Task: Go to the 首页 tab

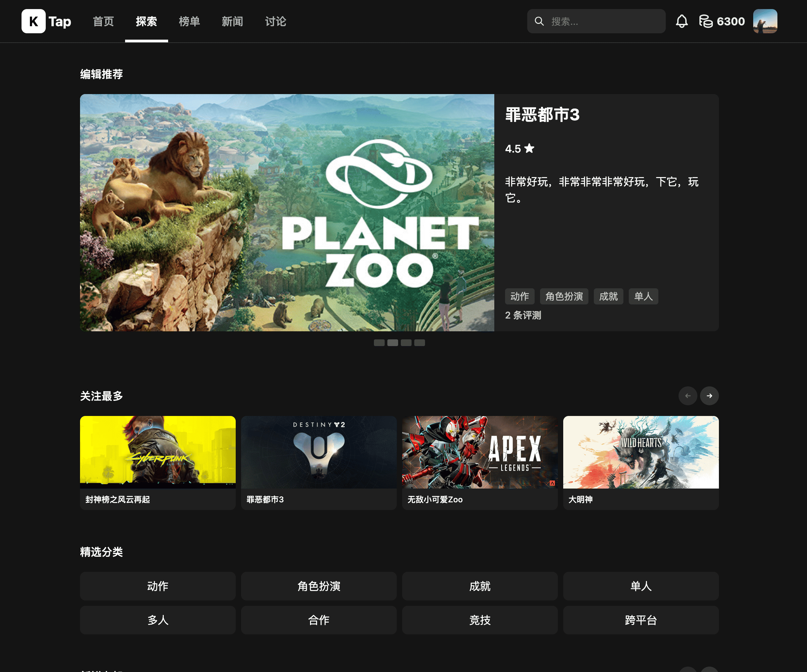Action: [103, 21]
